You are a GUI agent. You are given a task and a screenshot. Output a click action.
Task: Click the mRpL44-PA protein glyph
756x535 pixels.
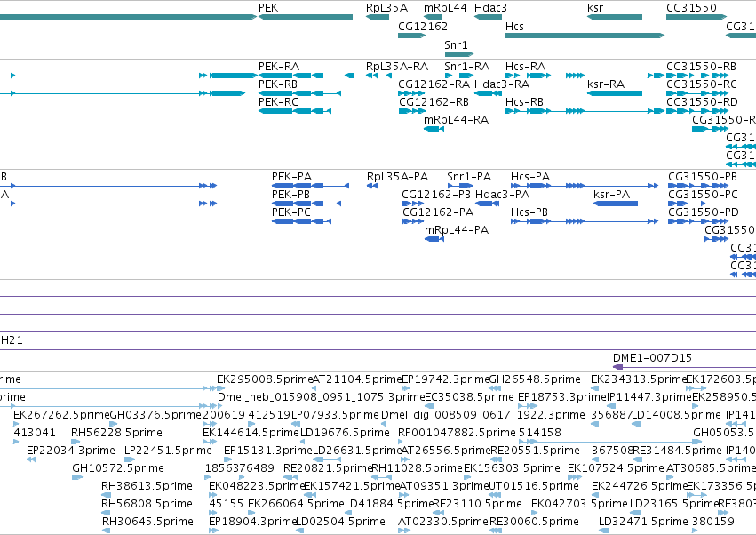[434, 239]
